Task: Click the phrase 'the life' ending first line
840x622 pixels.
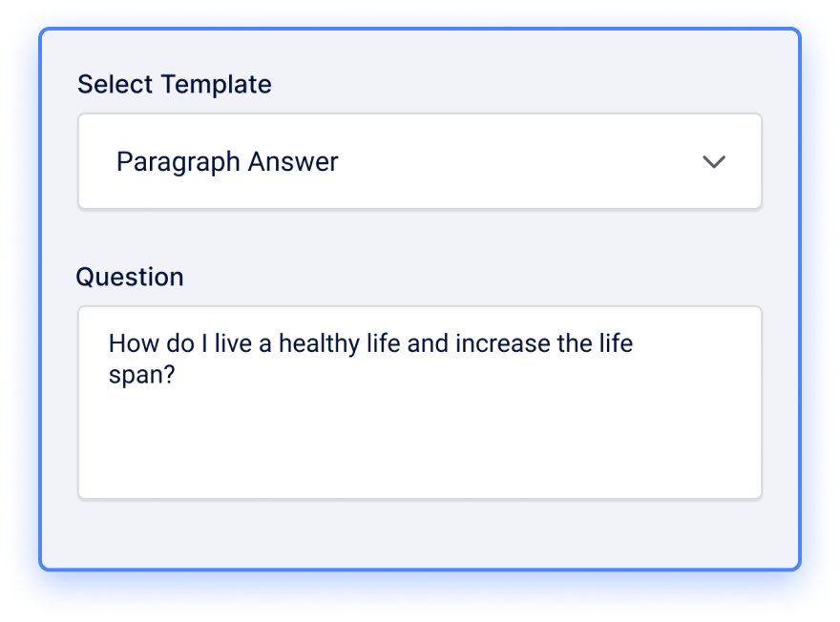Action: [x=595, y=343]
